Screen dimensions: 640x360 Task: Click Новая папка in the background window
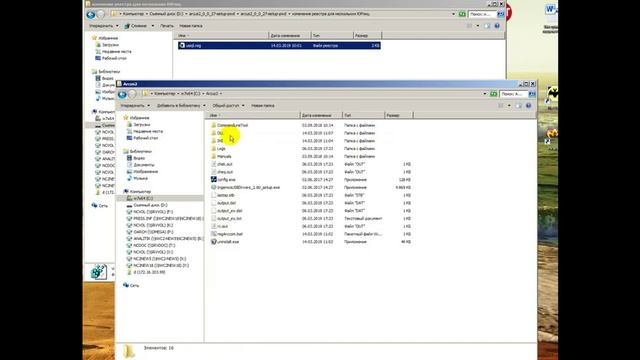tap(191, 26)
